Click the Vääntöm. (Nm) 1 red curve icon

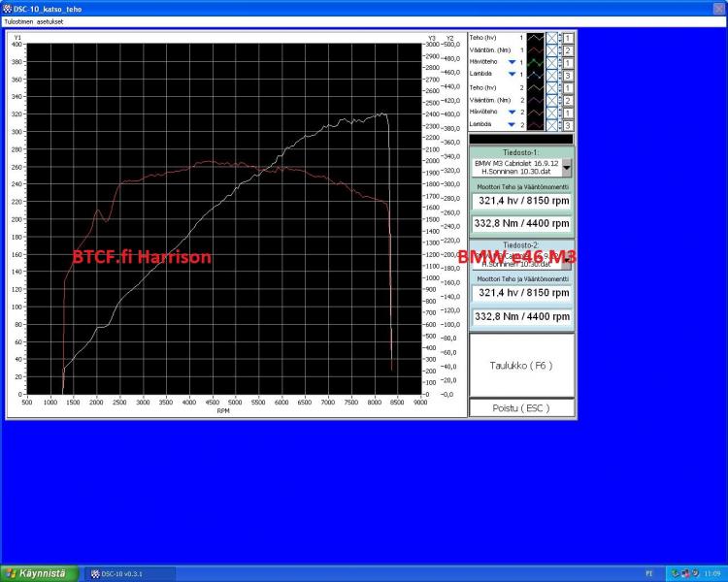point(534,49)
